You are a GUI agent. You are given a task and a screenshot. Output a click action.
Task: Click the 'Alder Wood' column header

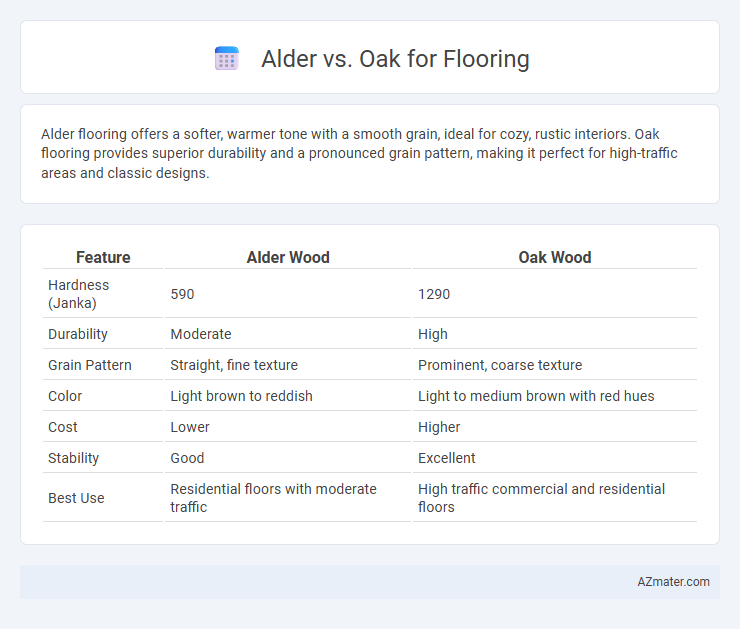288,257
